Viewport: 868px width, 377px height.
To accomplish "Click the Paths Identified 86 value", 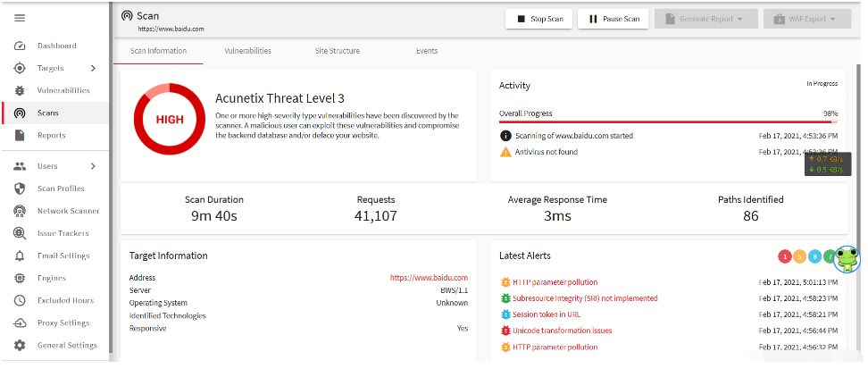I will (751, 216).
